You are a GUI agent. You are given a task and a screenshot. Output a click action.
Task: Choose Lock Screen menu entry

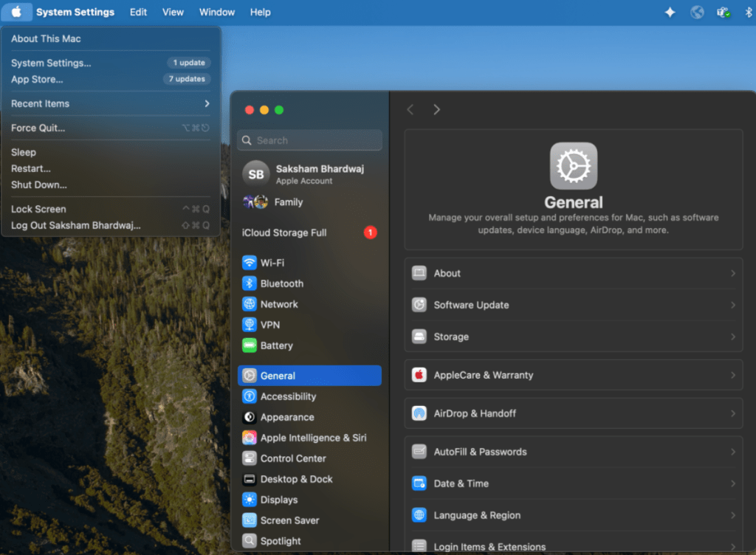coord(111,209)
